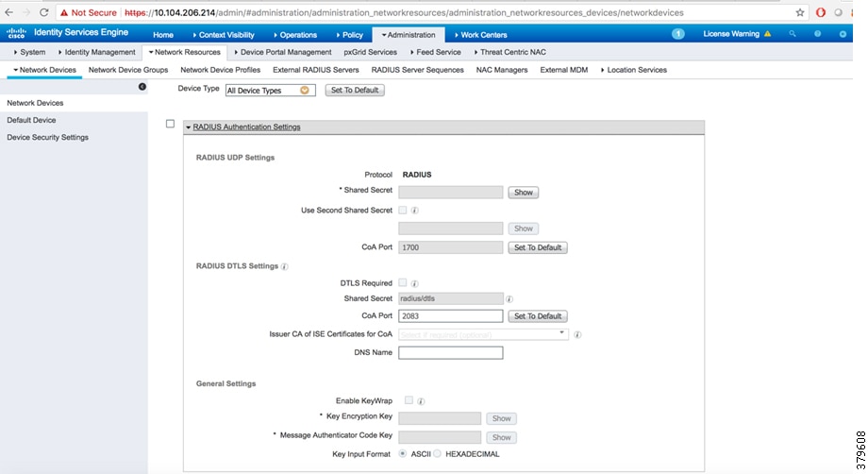Switch to External RADIUS Servers tab
Viewport: 868px width, 474px height.
[x=315, y=70]
